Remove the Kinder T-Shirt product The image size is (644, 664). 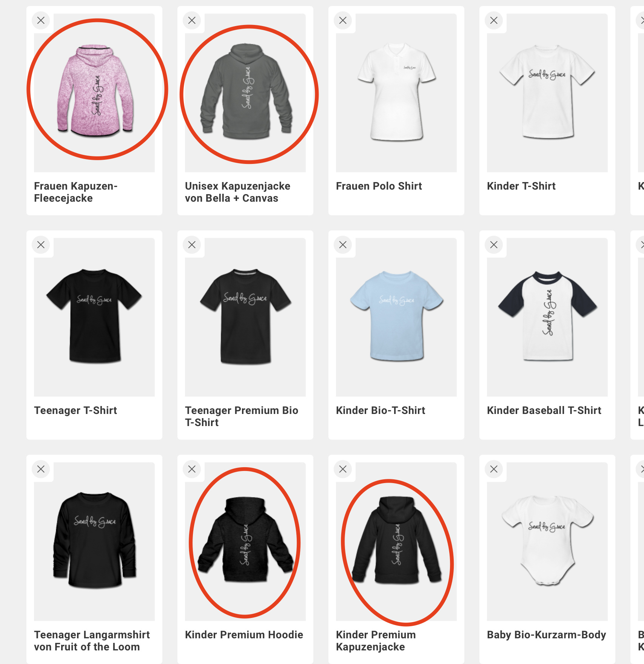coord(494,20)
